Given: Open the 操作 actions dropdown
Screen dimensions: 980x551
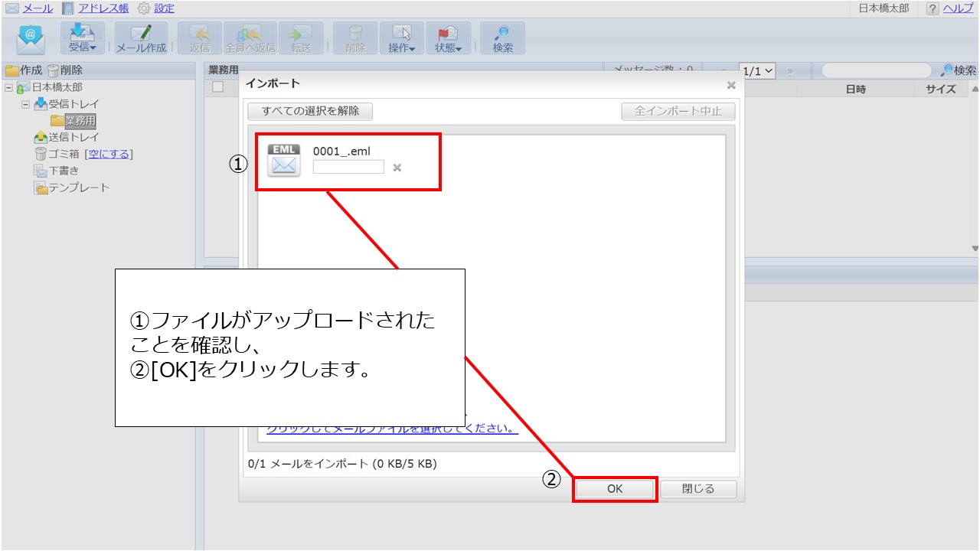Looking at the screenshot, I should [x=401, y=38].
